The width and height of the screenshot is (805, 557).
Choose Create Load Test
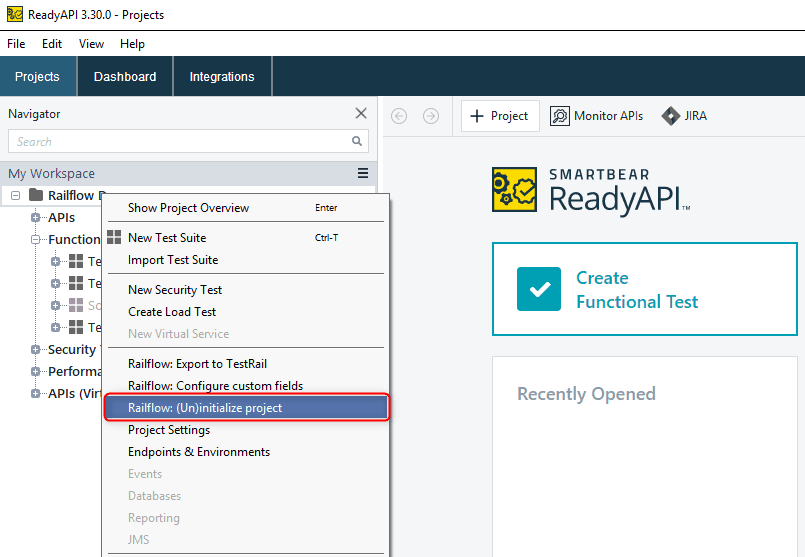coord(245,312)
